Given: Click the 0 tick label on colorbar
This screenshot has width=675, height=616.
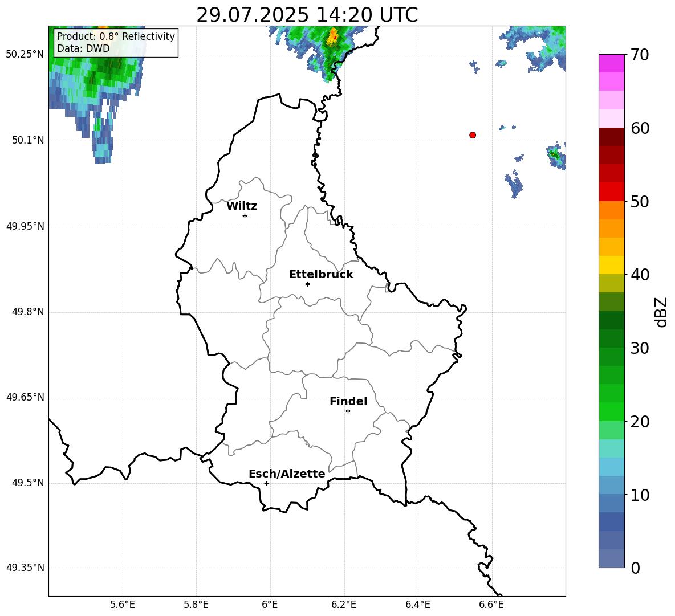Looking at the screenshot, I should [x=635, y=568].
